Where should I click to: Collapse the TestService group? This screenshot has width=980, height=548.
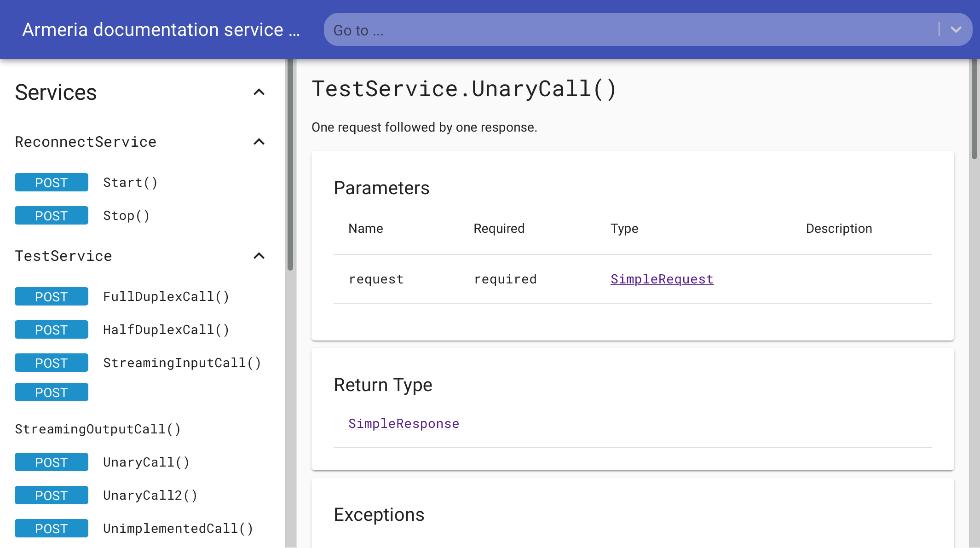coord(259,256)
